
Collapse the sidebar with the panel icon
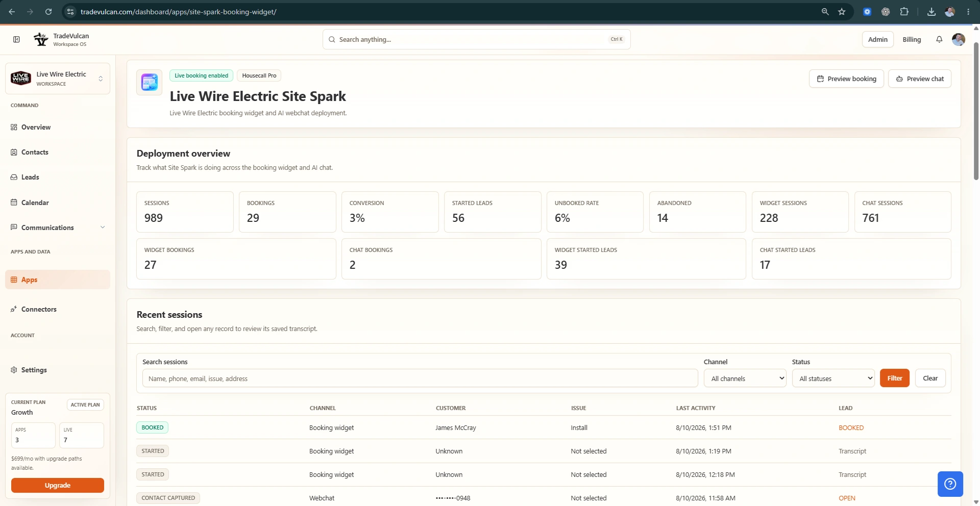point(16,39)
